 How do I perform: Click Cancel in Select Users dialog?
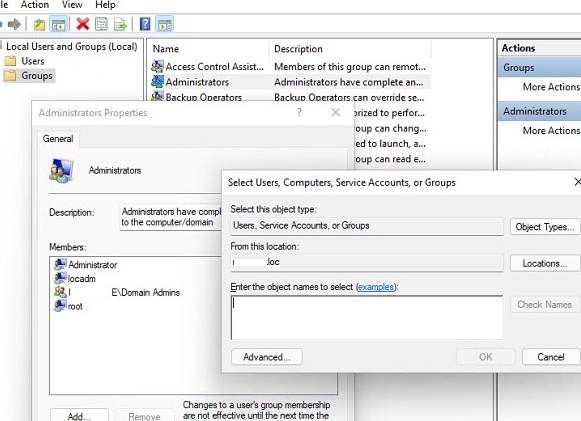[551, 357]
